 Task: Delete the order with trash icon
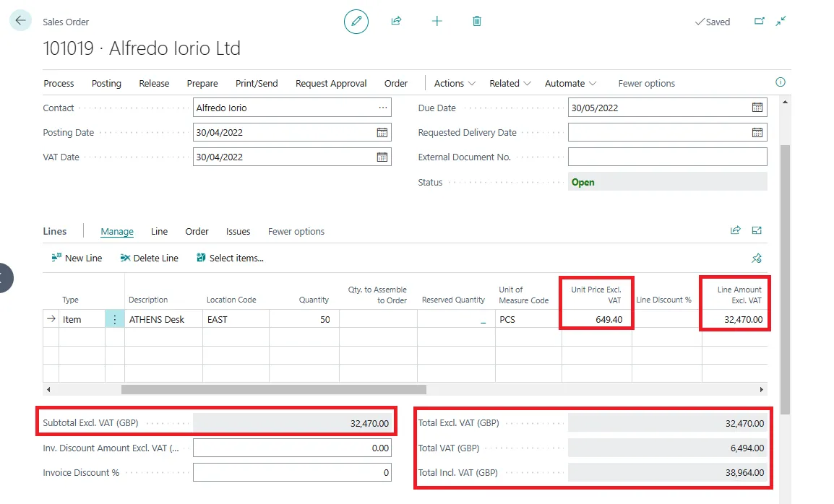click(x=477, y=21)
